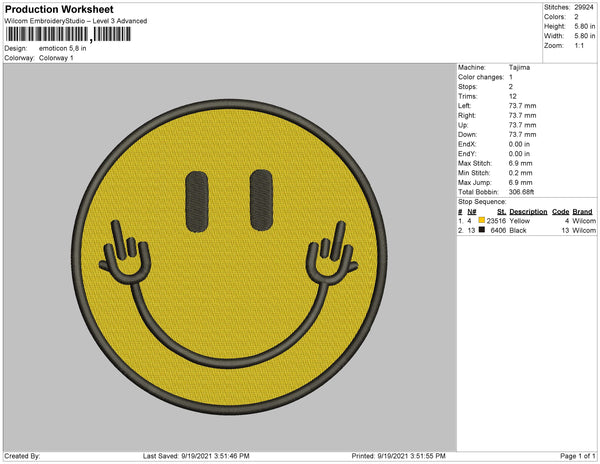Screen dimensions: 600x464
Task: Click the 'Created By:' footer label
Action: pos(22,456)
